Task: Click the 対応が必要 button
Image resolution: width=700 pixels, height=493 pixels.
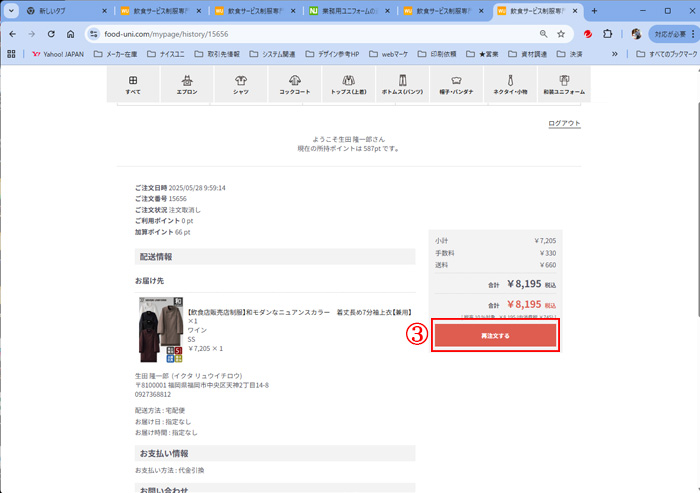Action: tap(673, 34)
